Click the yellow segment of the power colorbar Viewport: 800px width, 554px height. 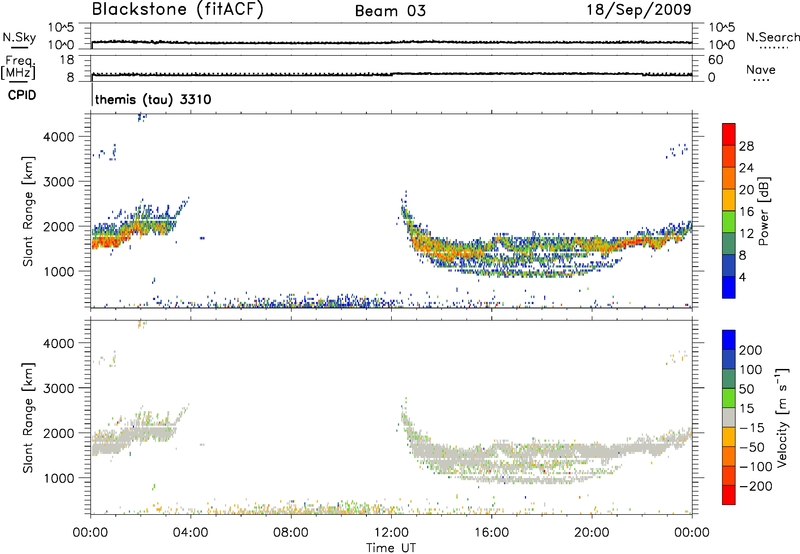(x=729, y=199)
